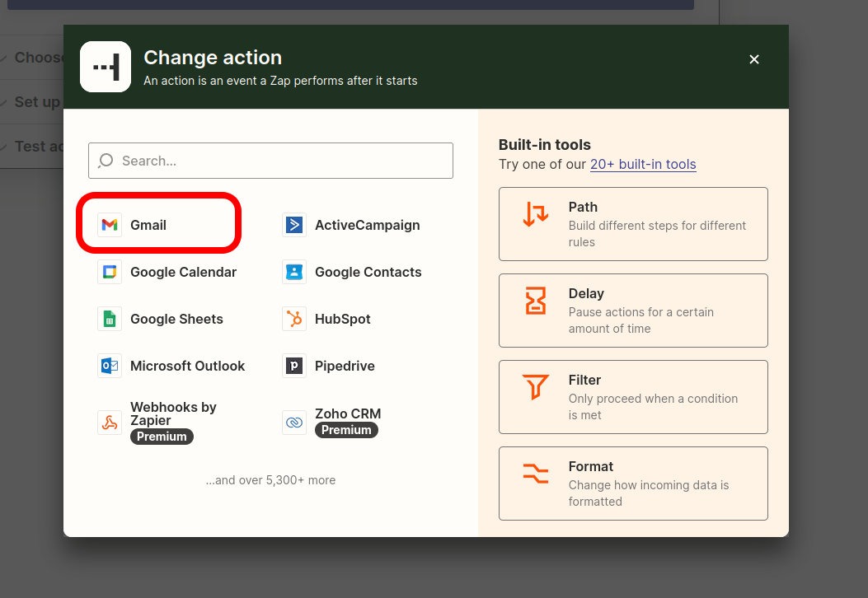Viewport: 868px width, 598px height.
Task: Expand the Set up section
Action: (25, 101)
